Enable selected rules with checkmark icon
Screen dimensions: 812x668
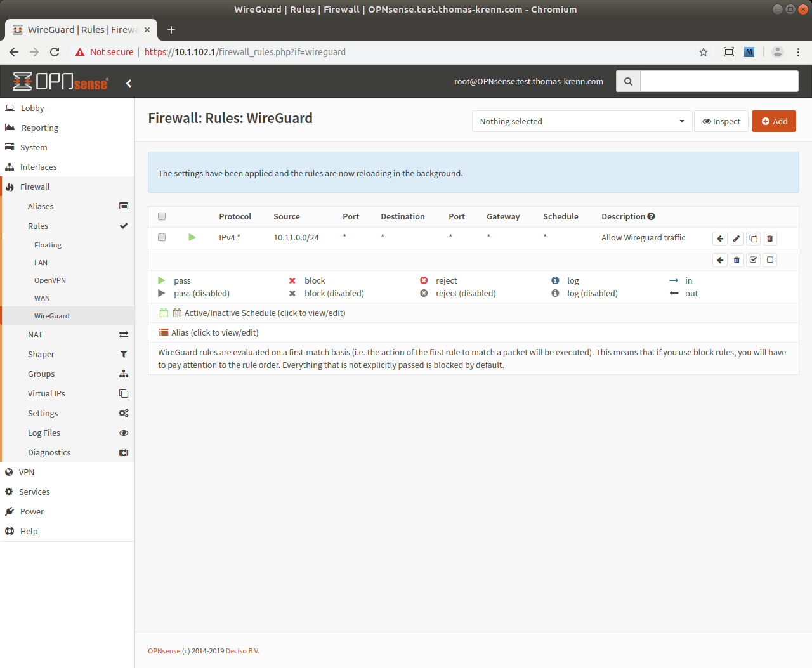coord(753,260)
